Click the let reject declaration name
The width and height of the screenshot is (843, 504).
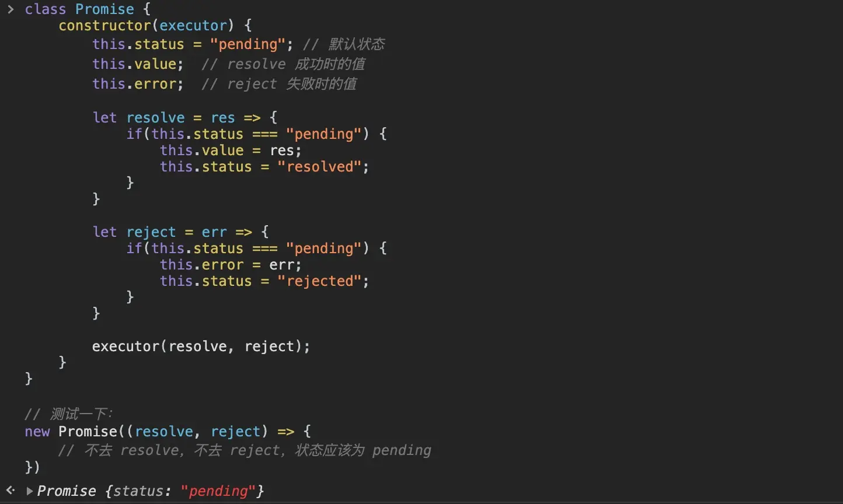pos(151,232)
